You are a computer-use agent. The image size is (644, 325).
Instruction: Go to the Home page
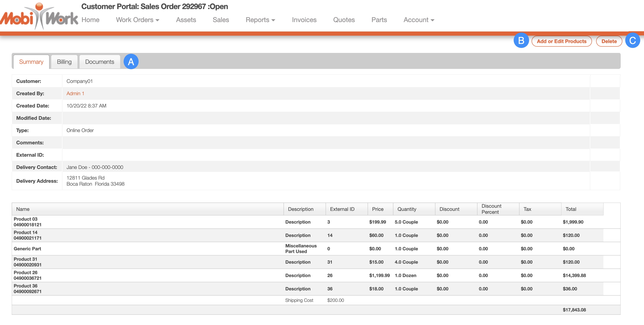click(x=90, y=20)
